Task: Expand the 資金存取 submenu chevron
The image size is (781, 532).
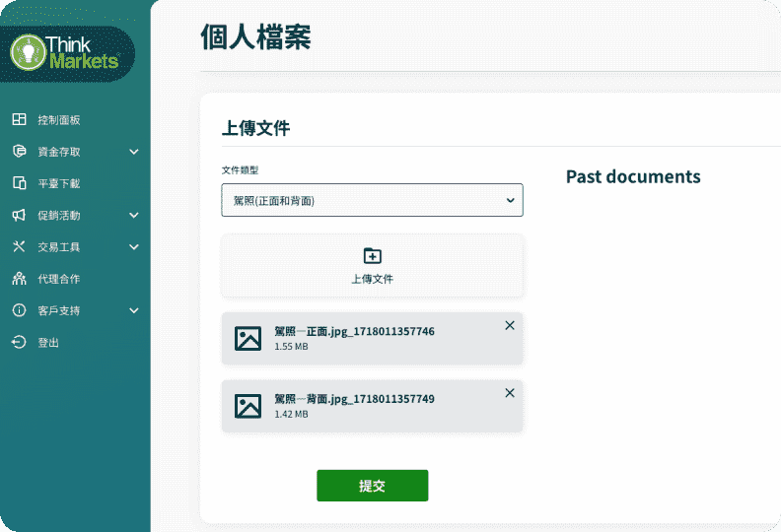Action: (x=134, y=152)
